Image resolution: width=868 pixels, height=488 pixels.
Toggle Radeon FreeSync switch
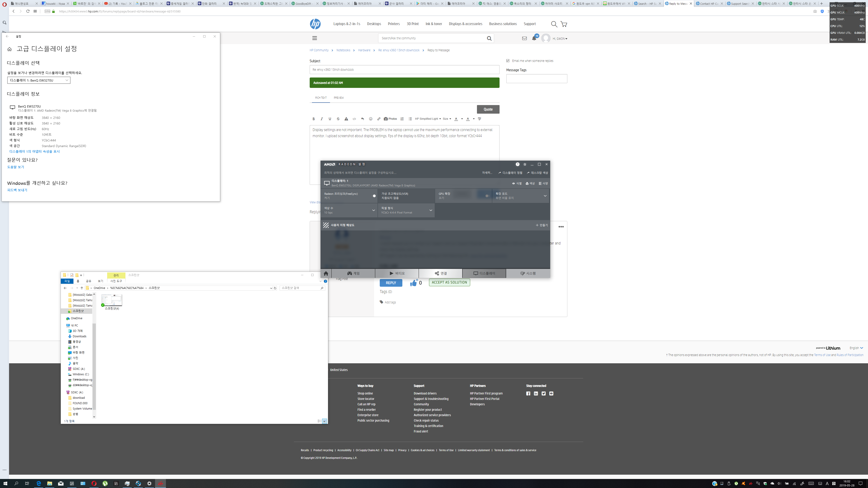click(x=374, y=196)
